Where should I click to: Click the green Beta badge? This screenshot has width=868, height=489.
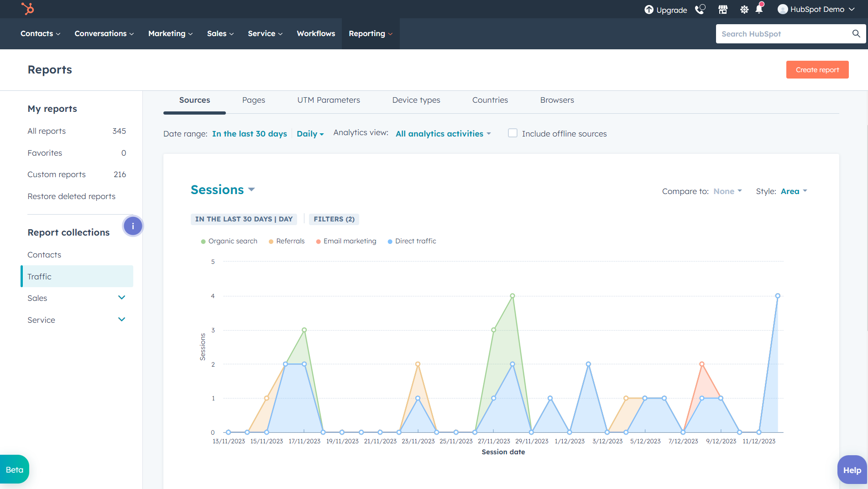click(14, 469)
